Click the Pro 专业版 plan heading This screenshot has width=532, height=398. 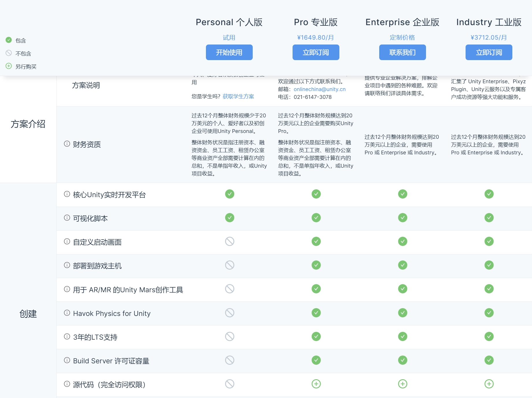pos(316,22)
